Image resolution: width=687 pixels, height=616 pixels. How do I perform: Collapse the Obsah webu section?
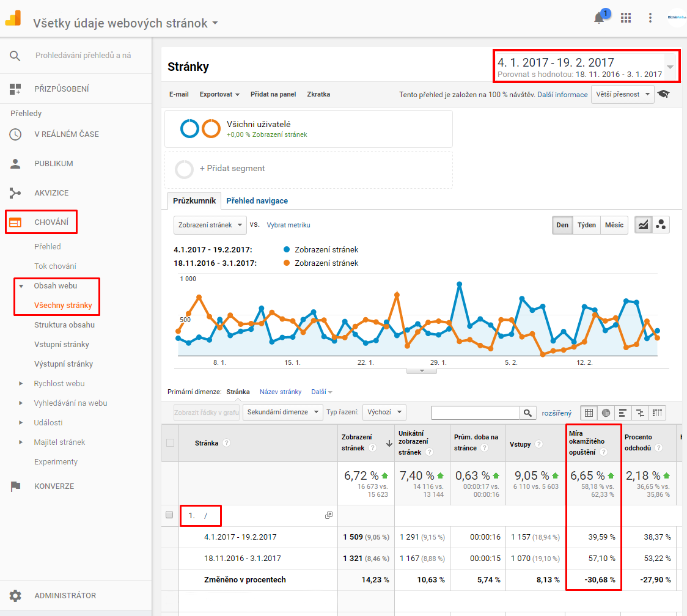click(x=21, y=286)
